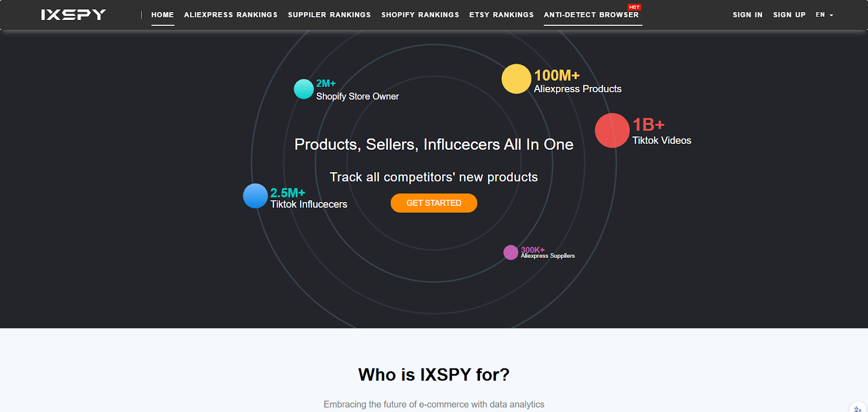868x412 pixels.
Task: Click 'Track all competitors' new products' text
Action: [x=434, y=177]
